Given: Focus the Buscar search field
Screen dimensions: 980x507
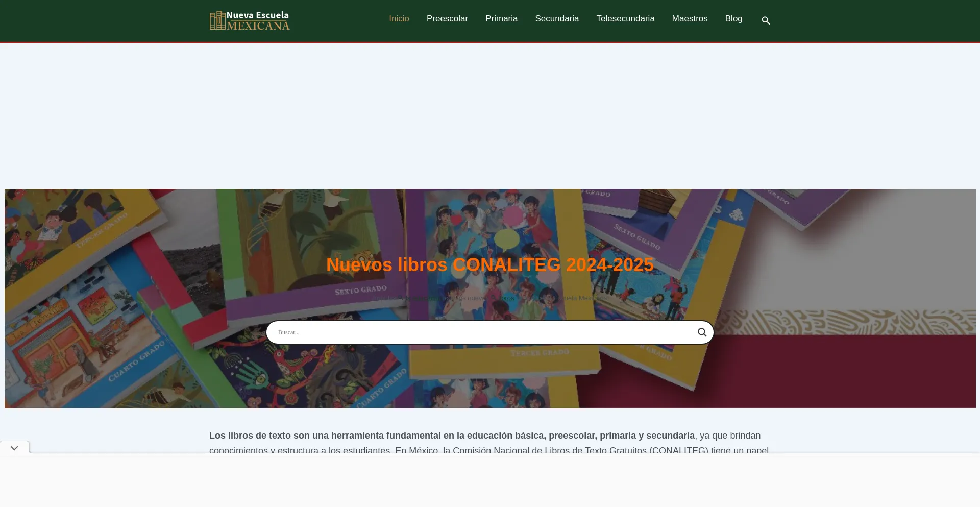Looking at the screenshot, I should click(x=484, y=332).
